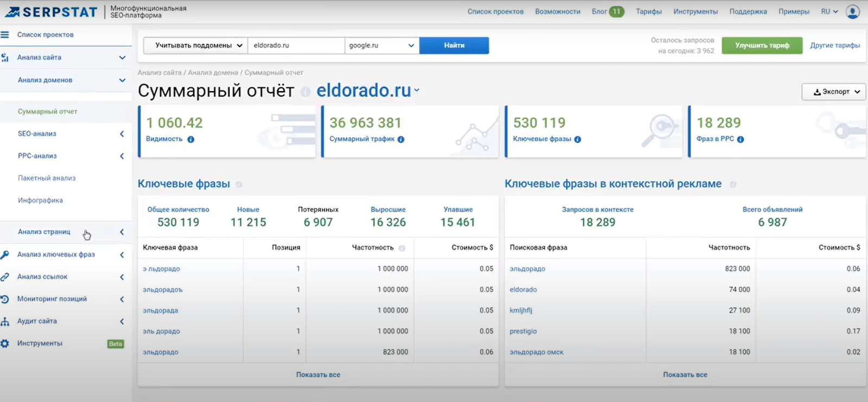Open keyword link prestigio
This screenshot has height=402, width=868.
523,331
